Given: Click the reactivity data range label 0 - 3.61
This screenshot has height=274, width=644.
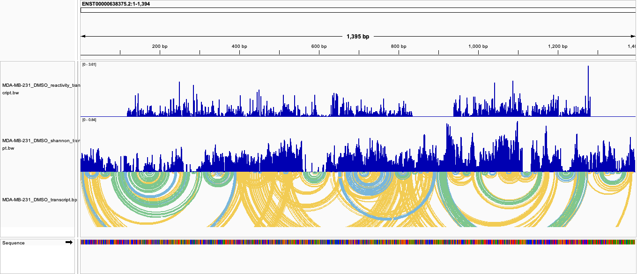Looking at the screenshot, I should [89, 64].
